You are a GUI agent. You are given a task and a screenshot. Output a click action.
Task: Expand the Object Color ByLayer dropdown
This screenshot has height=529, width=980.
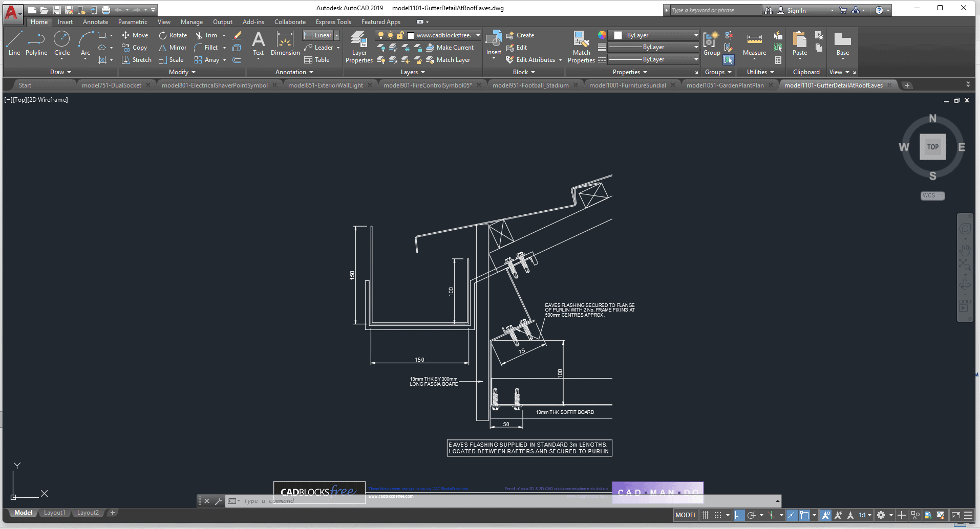696,35
